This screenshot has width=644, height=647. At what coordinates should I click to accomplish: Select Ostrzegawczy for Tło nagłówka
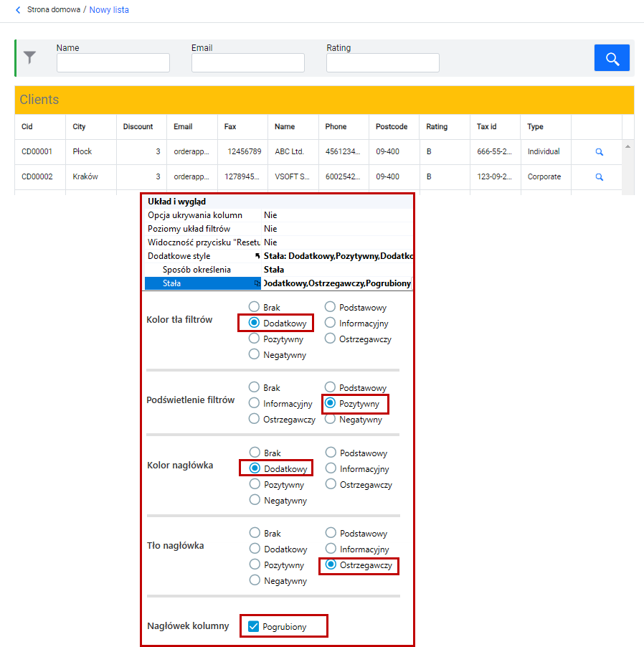tap(331, 565)
